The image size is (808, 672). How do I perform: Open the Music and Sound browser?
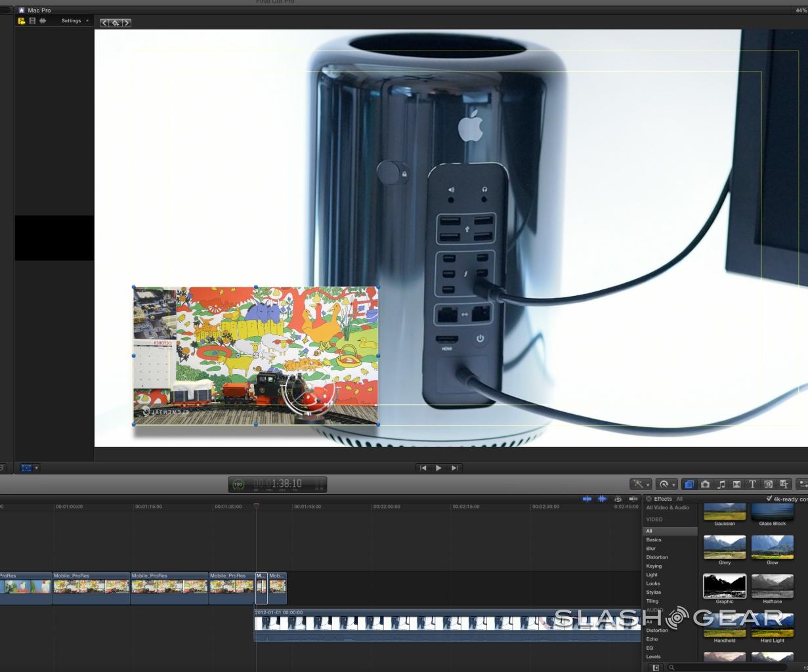(721, 484)
